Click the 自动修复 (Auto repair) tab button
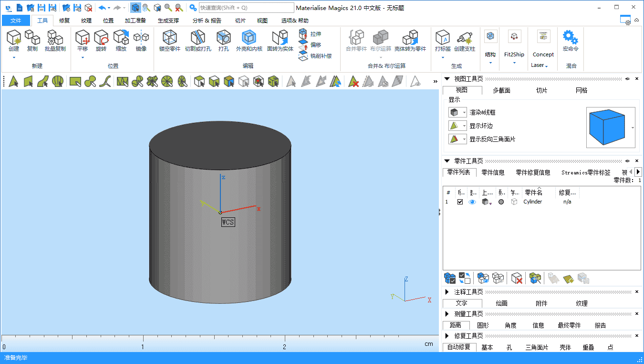644x364 pixels. point(458,347)
